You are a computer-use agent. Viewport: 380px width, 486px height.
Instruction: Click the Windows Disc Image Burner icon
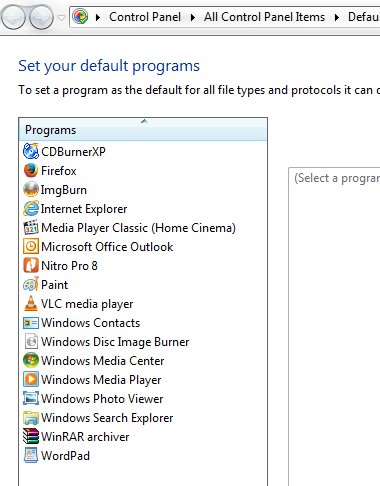click(31, 342)
